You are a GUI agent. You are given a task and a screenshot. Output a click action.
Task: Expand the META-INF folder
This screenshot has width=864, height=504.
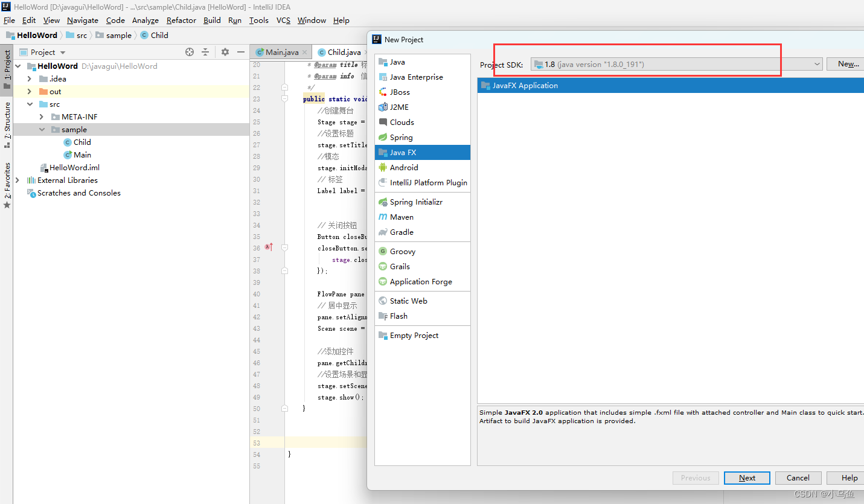click(42, 117)
